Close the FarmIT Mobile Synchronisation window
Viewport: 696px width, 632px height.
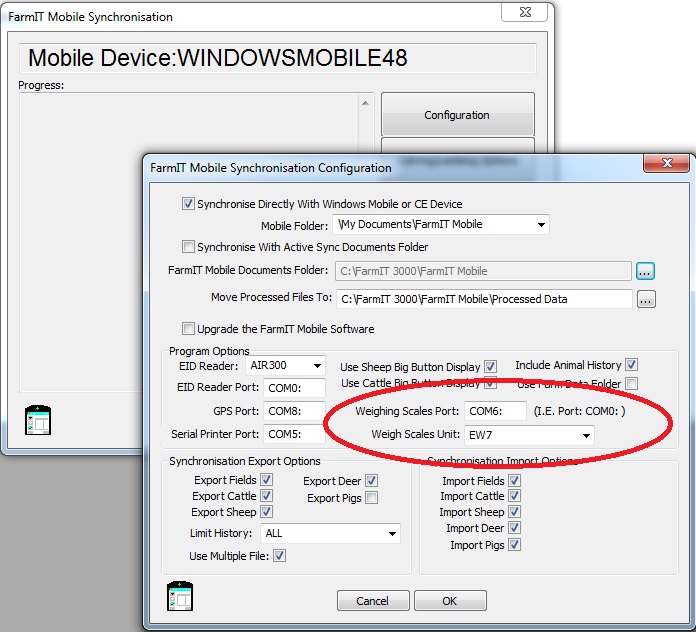coord(525,12)
